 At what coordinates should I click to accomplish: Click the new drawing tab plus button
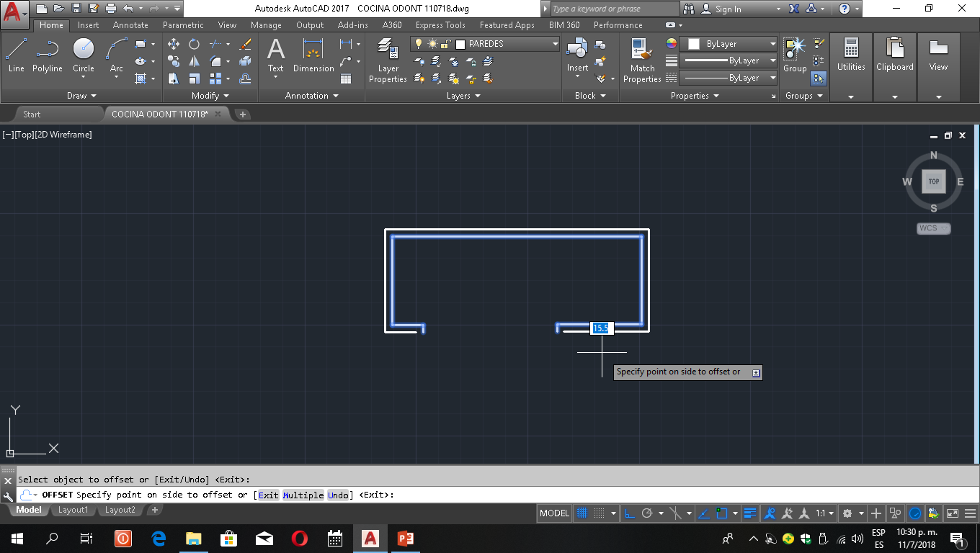[x=243, y=114]
